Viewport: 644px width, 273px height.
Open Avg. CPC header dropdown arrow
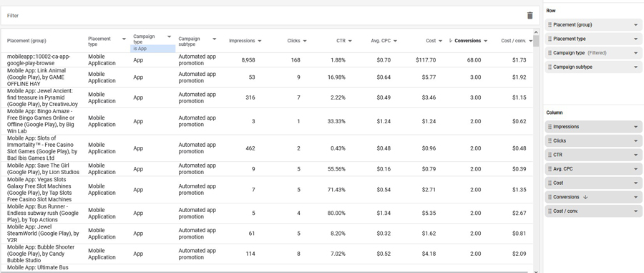click(x=395, y=41)
